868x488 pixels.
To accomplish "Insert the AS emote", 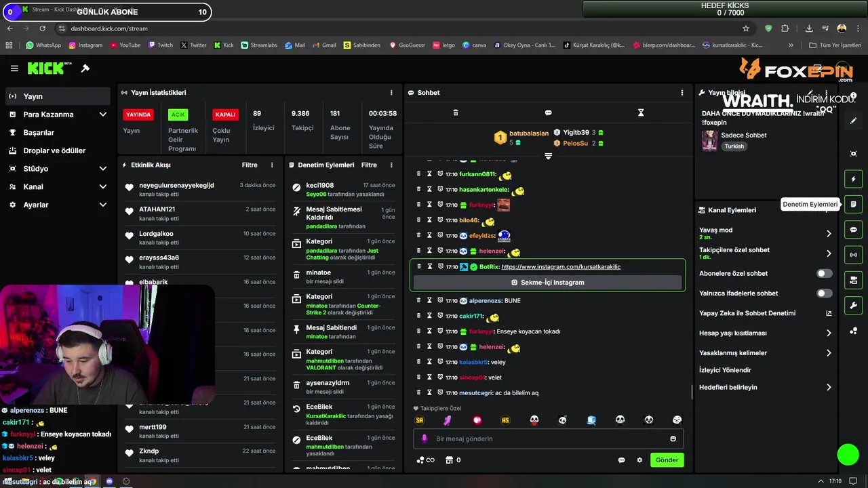I will pos(505,420).
